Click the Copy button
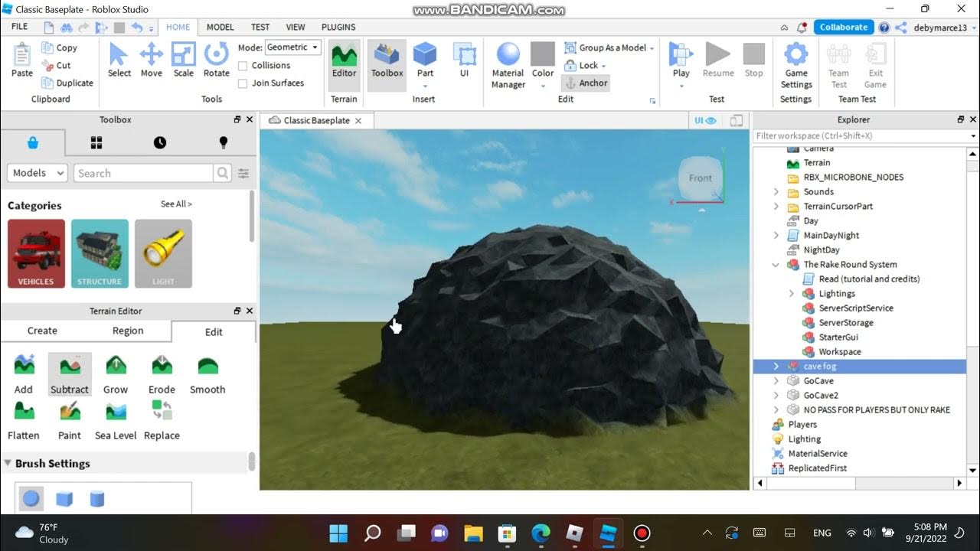The image size is (980, 551). click(59, 47)
